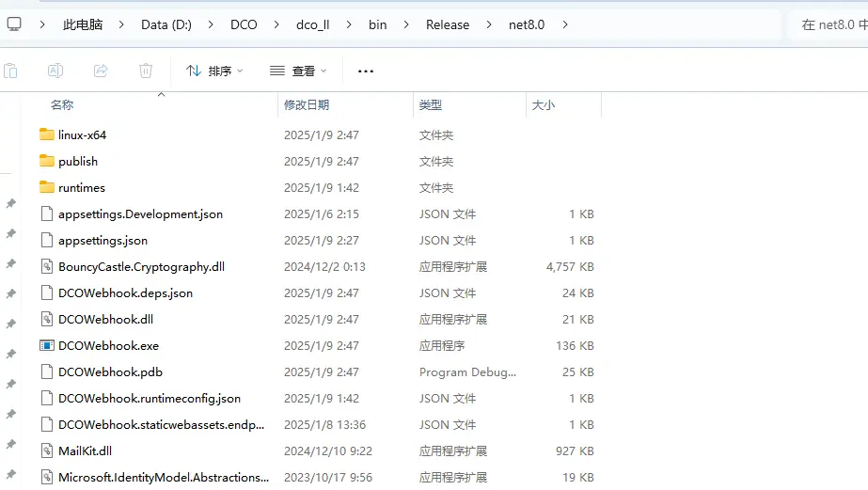Viewport: 868px width, 490px height.
Task: Focus the search net8.0 input field
Action: pyautogui.click(x=829, y=24)
